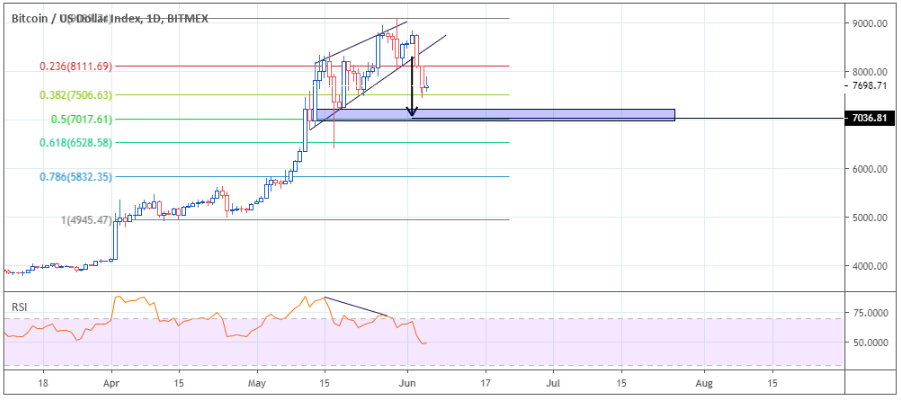Click the Aug date label on time axis
The image size is (901, 400).
click(x=704, y=383)
